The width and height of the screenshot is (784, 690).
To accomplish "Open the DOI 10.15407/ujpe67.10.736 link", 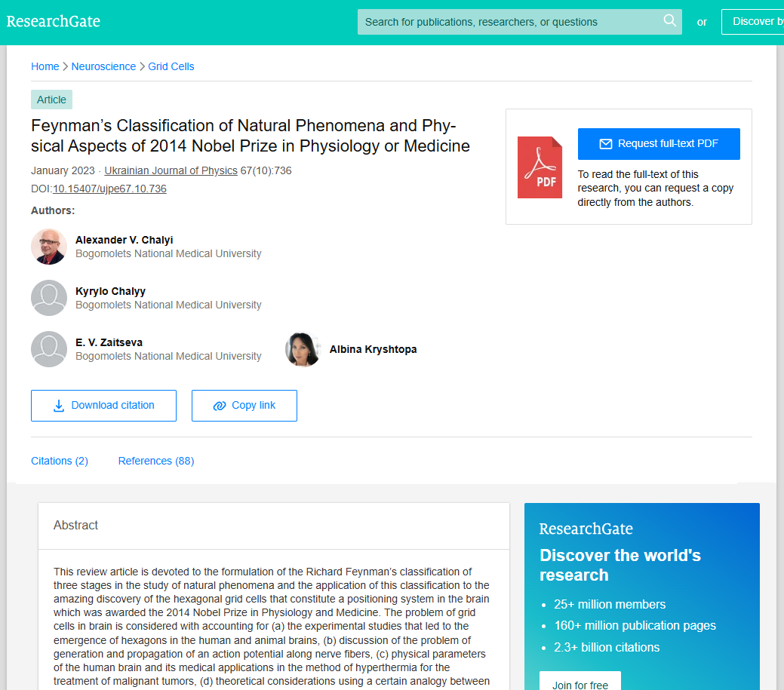I will pyautogui.click(x=109, y=189).
